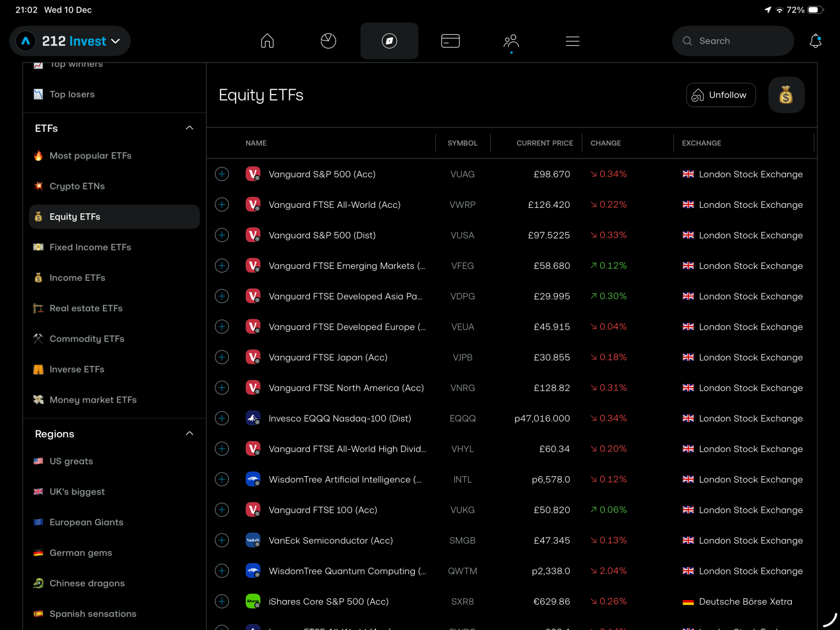Collapse the Regions sidebar section
This screenshot has height=630, width=840.
(x=190, y=434)
